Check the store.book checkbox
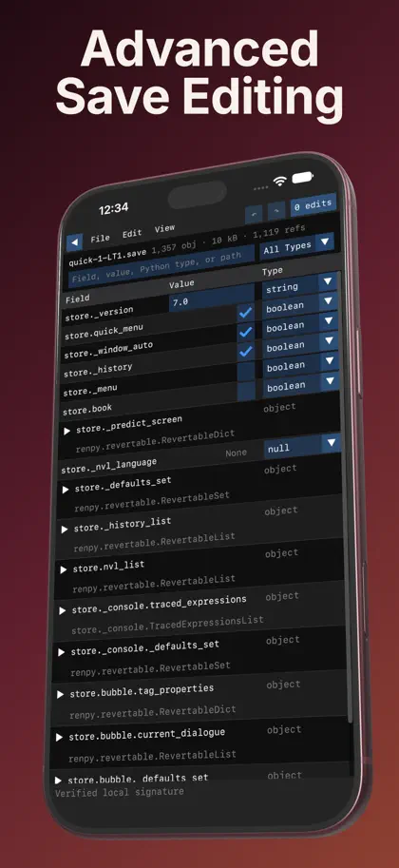The height and width of the screenshot is (868, 399). click(246, 391)
